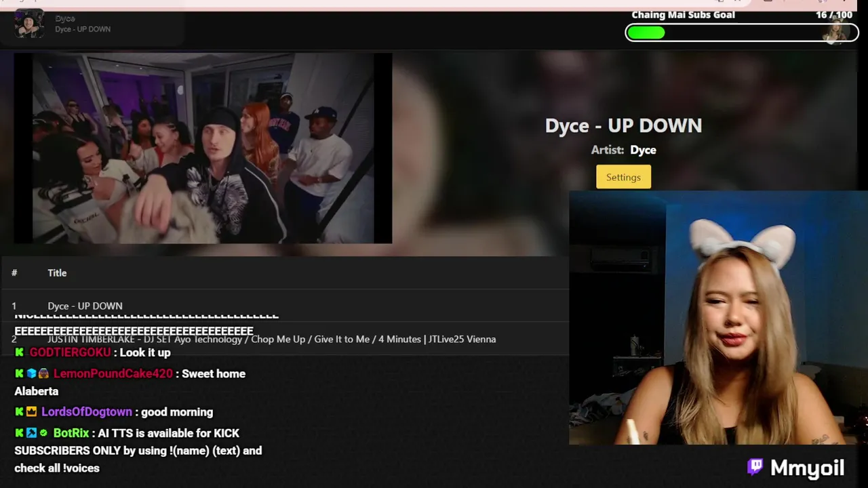Click the Artist name 'Dyce'
This screenshot has height=488, width=868.
click(x=643, y=150)
